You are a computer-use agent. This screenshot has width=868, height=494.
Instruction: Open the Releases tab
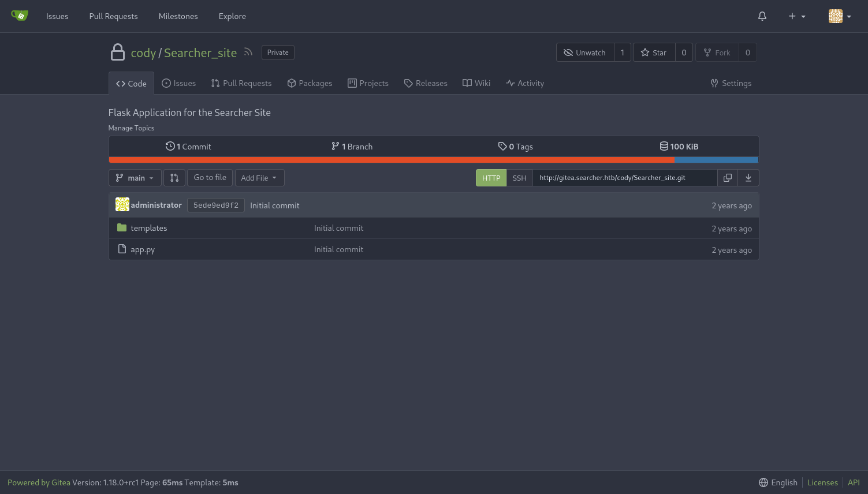pos(426,83)
